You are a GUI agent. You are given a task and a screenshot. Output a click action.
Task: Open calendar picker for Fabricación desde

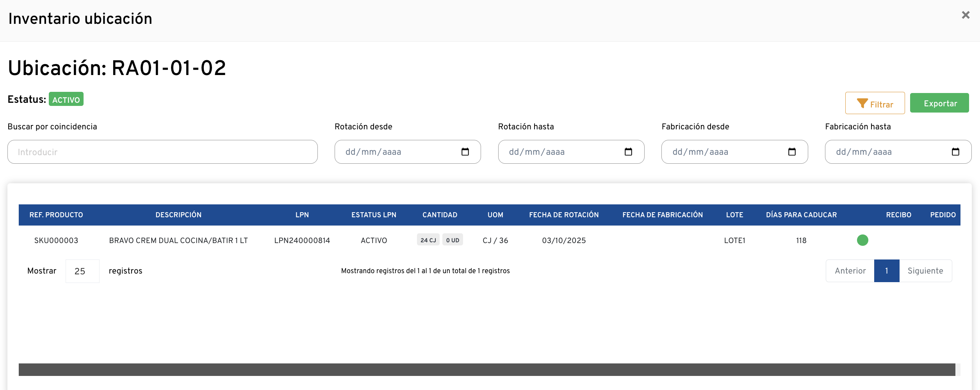pos(791,152)
